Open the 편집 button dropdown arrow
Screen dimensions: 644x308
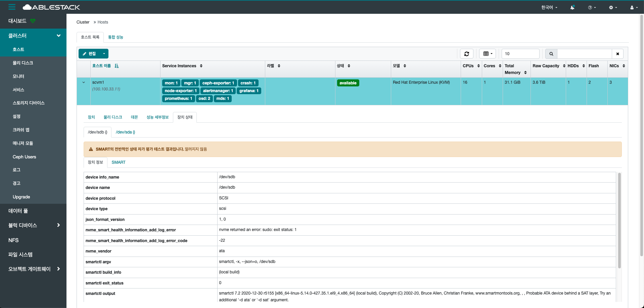tap(104, 54)
